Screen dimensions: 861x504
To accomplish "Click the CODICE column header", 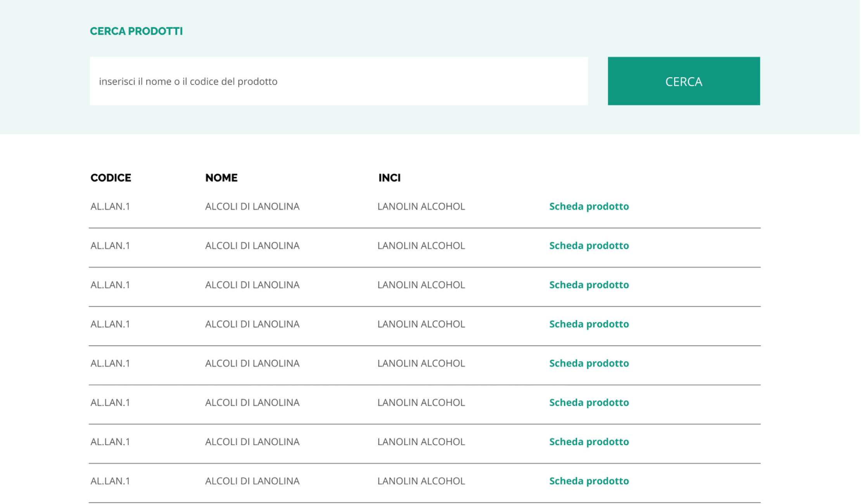I will click(x=111, y=178).
